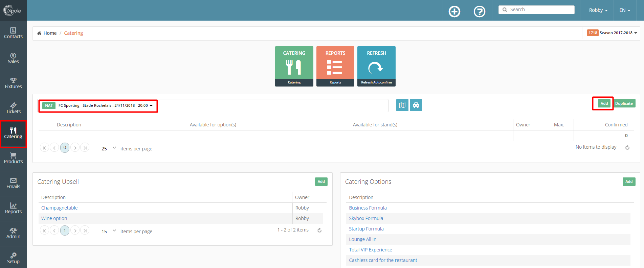
Task: Go to previous page of catering grid
Action: (x=54, y=148)
